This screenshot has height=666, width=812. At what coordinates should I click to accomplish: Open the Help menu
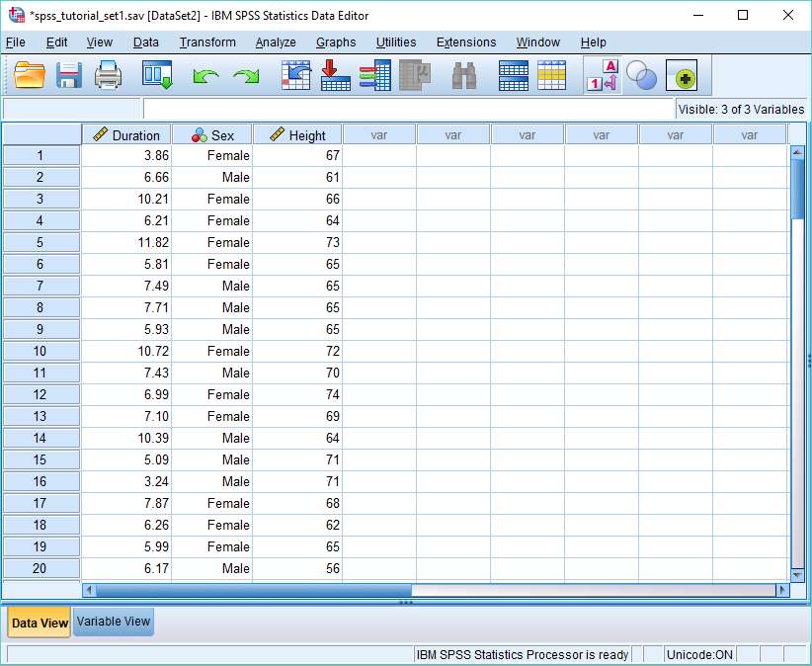click(593, 42)
